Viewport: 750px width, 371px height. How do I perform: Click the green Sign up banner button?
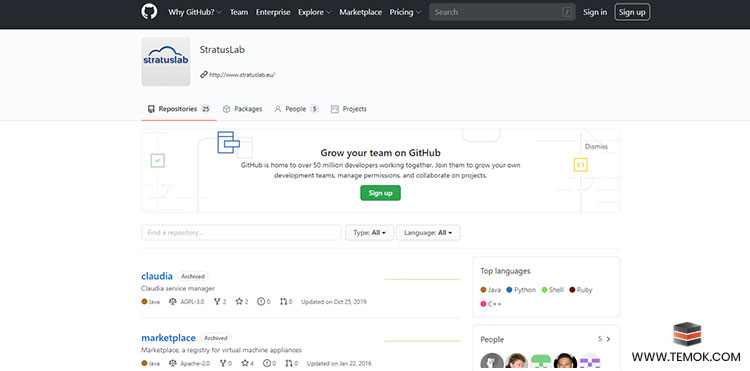tap(380, 193)
